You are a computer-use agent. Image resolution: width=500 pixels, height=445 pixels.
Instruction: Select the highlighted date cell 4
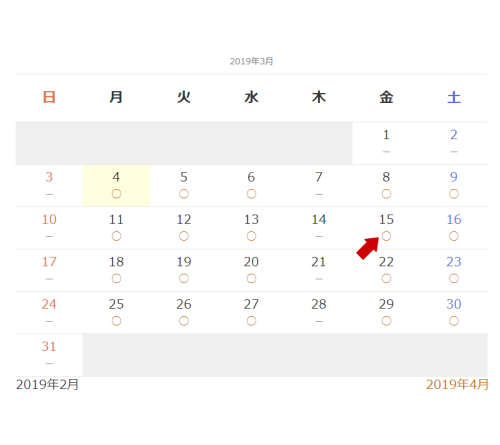(x=116, y=185)
